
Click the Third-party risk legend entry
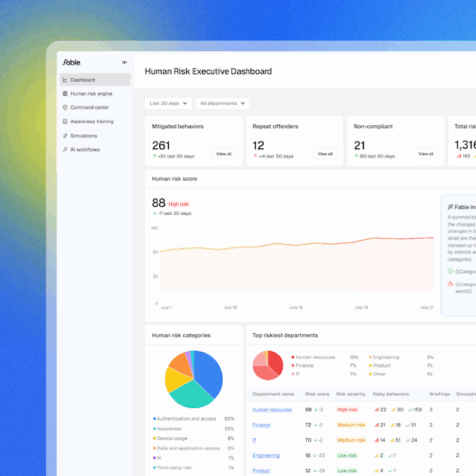(x=194, y=468)
